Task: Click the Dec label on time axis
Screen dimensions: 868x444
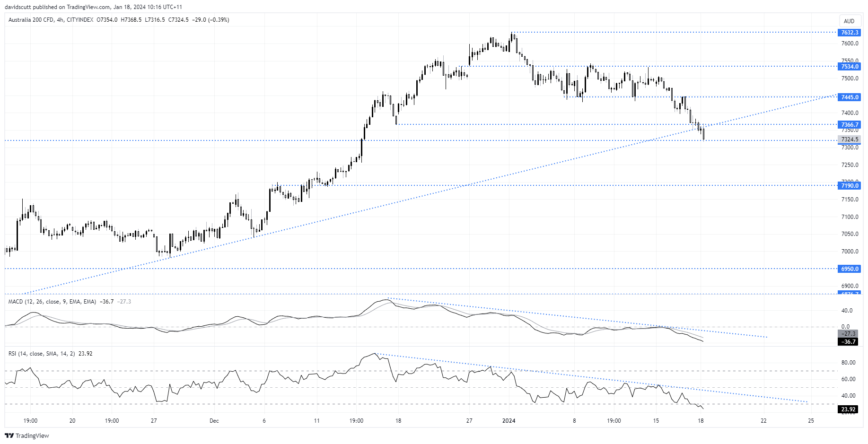Action: 214,421
